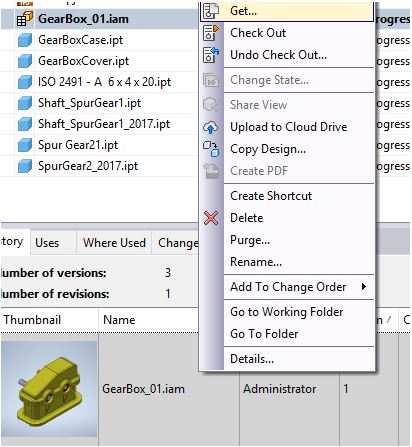This screenshot has height=447, width=412.
Task: Click the Upload to Cloud Drive cloud icon
Action: pos(211,127)
